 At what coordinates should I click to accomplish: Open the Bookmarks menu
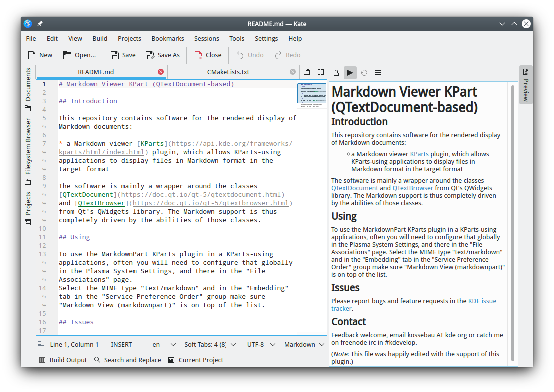tap(168, 38)
